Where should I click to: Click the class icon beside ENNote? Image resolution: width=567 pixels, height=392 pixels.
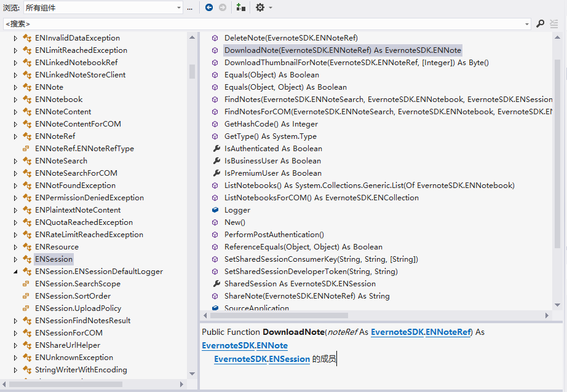27,87
